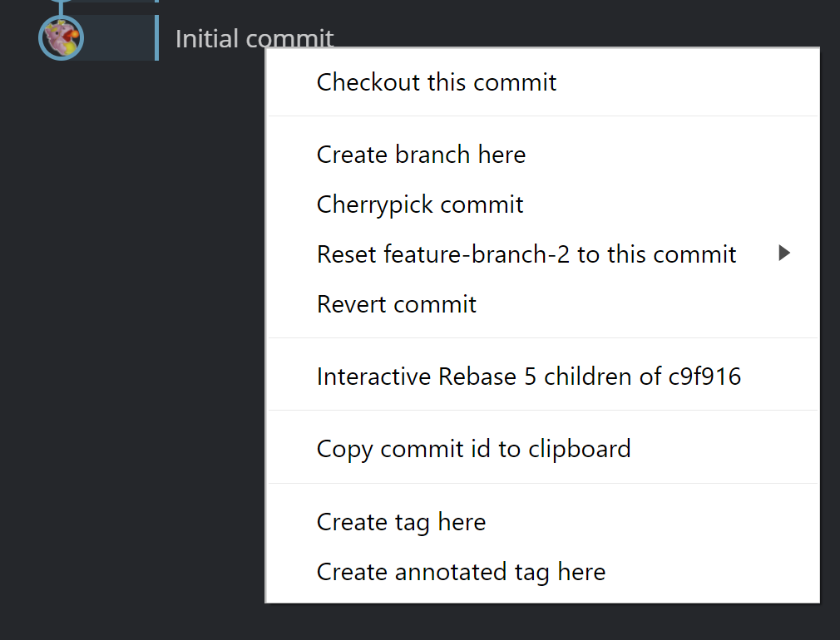Pick the Cherrypick commit option

pos(420,204)
